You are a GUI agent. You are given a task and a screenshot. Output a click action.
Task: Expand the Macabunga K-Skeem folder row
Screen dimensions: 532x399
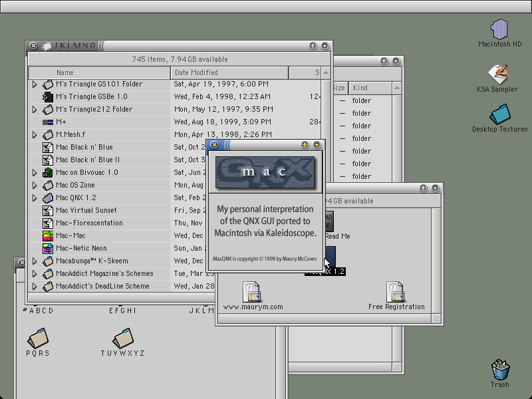point(35,261)
